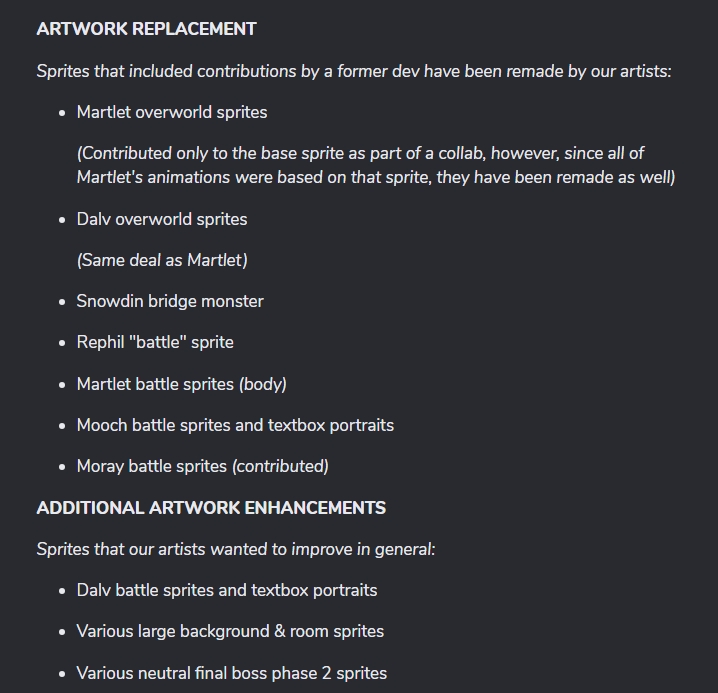Click Dalv battle sprites and textbox portraits
This screenshot has height=693, width=718.
click(x=227, y=590)
